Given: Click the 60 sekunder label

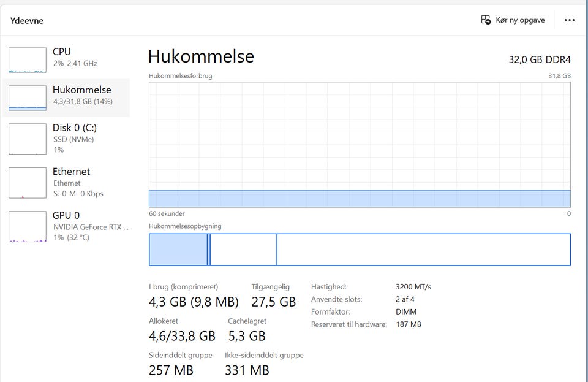Looking at the screenshot, I should (x=167, y=213).
